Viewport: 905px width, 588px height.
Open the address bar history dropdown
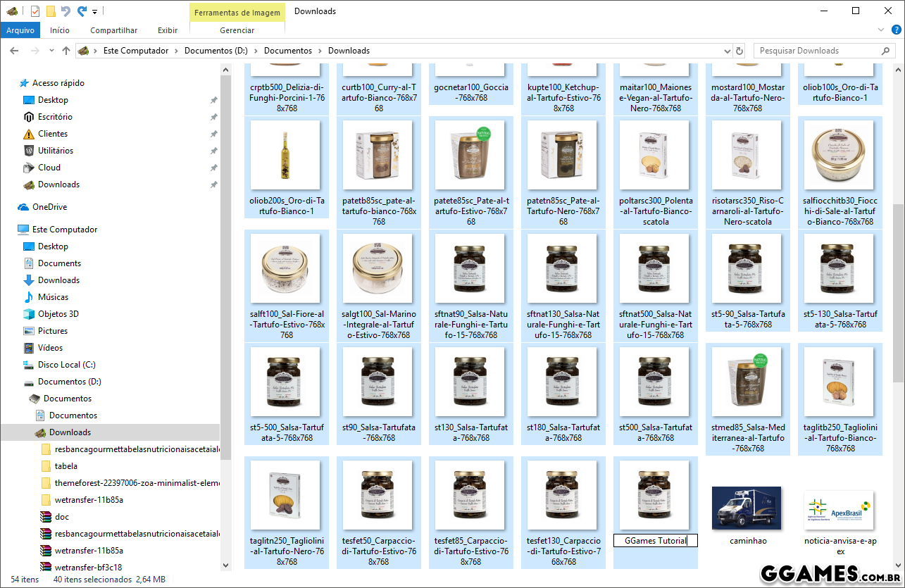coord(728,51)
